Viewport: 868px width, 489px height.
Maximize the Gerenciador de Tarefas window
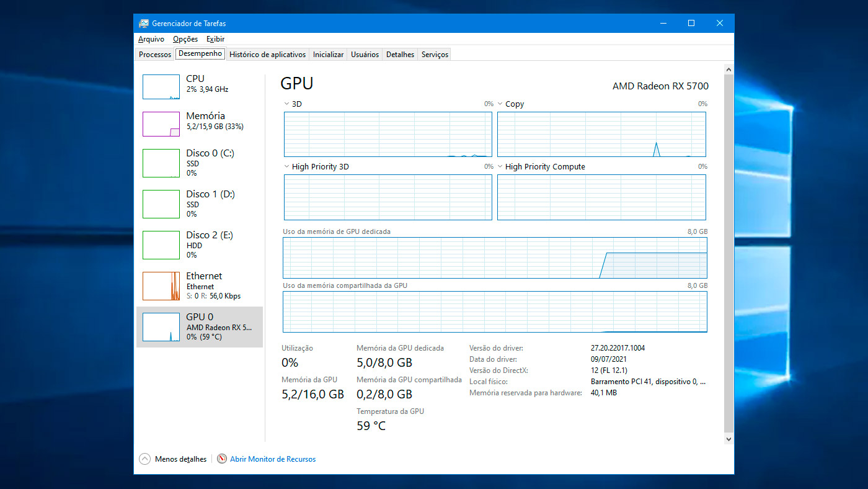click(691, 24)
